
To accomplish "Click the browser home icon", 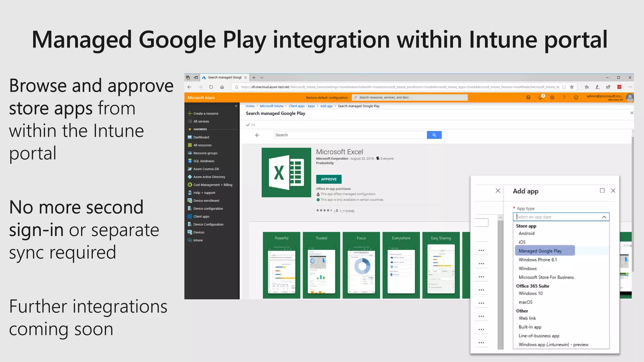I will click(222, 87).
